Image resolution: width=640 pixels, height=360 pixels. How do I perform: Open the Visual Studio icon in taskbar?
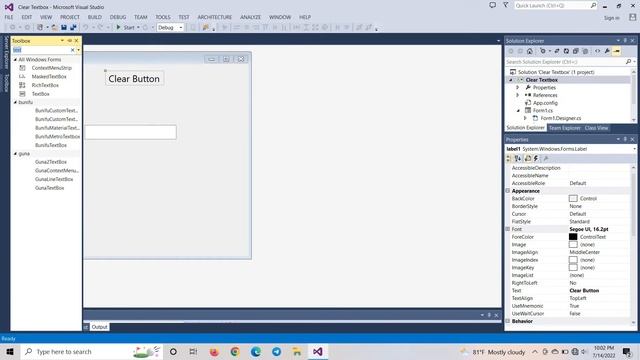coord(318,351)
